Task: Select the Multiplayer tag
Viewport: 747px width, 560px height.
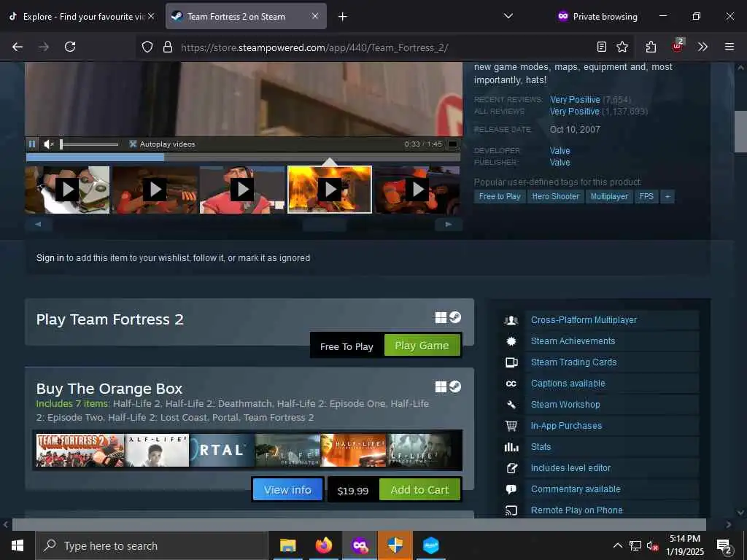Action: (x=609, y=196)
